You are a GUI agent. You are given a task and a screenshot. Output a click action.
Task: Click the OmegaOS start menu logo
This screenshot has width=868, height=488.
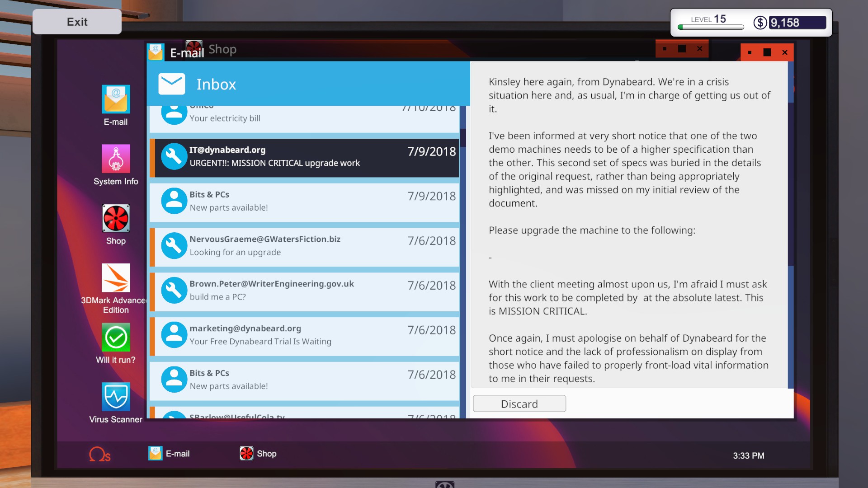point(100,454)
